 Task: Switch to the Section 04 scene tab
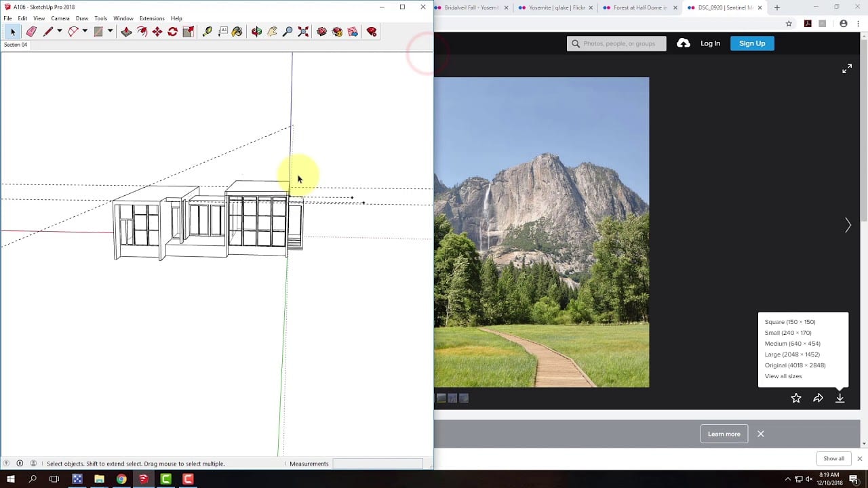coord(15,44)
